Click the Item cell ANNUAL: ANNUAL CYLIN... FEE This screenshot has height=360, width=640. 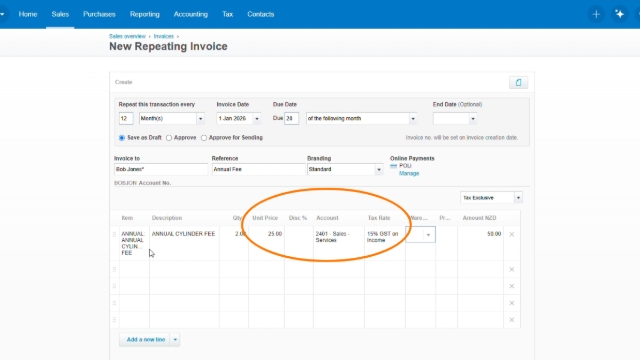134,243
